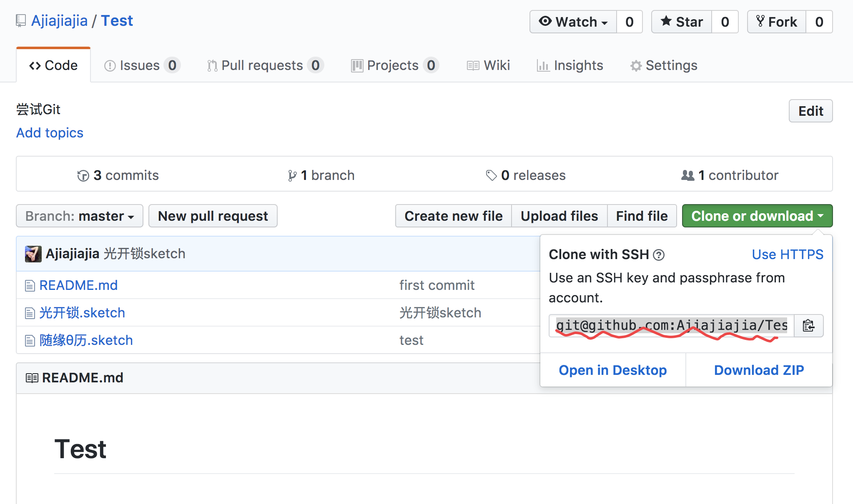Open the 'first commit' message link
The image size is (853, 504).
pos(437,285)
